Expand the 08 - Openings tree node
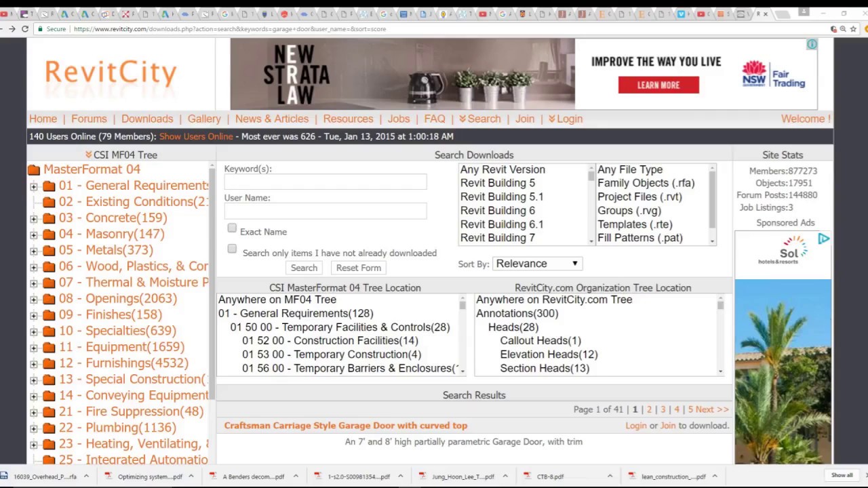868x488 pixels. pos(34,299)
